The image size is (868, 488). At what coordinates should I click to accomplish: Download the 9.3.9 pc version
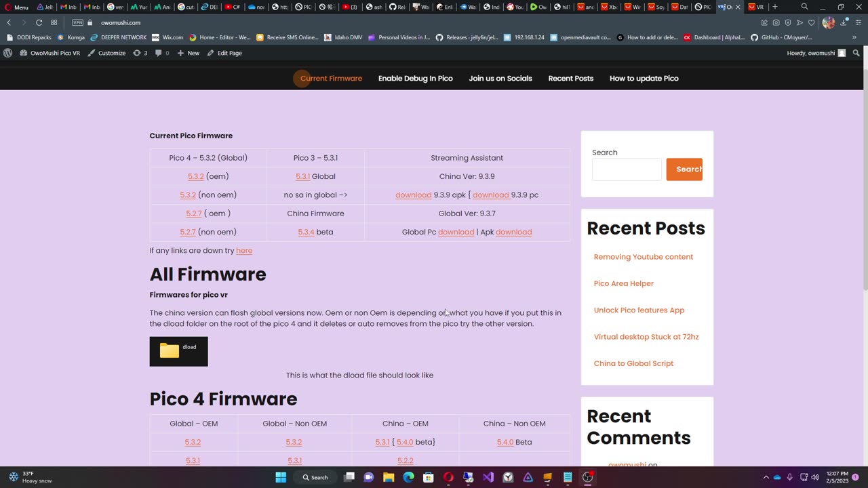coord(490,195)
